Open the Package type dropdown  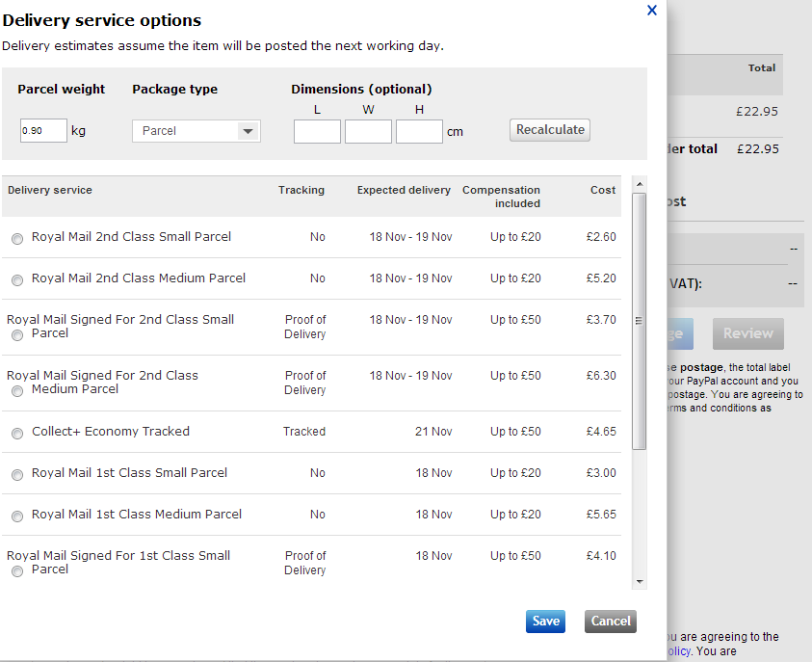196,131
